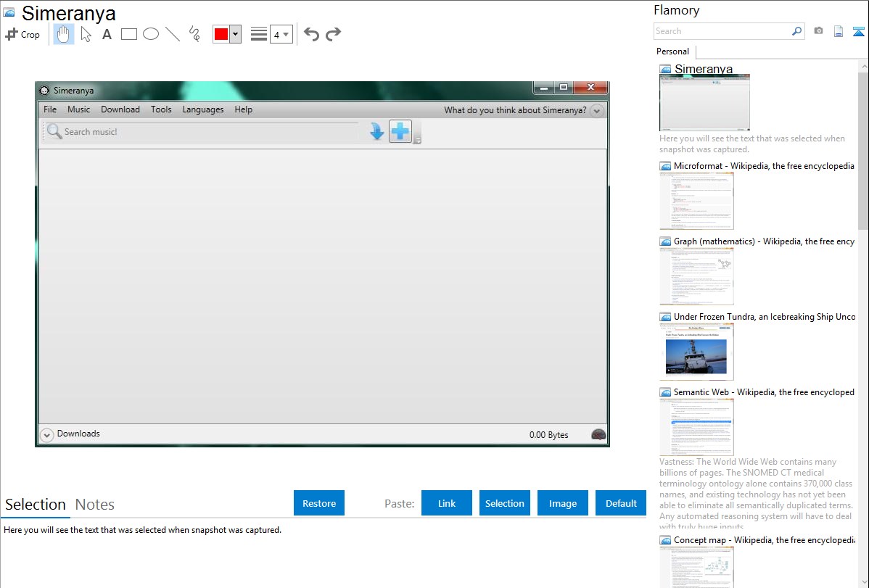Click in the Flamory search field
This screenshot has height=588, width=869.
(722, 31)
